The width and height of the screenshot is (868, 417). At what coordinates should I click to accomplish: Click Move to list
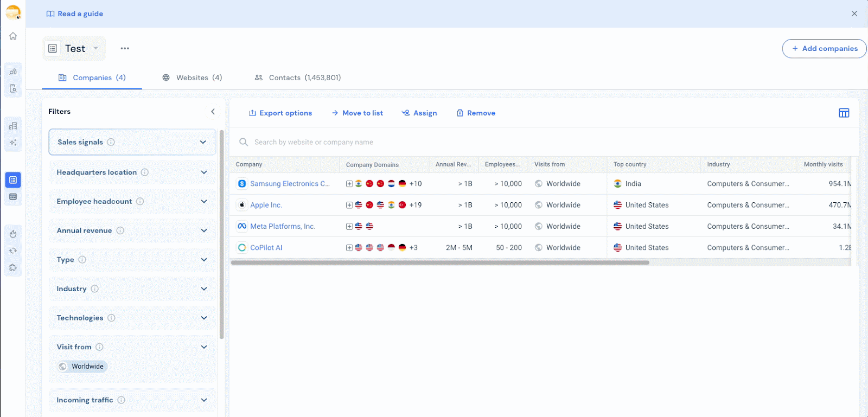(x=357, y=113)
